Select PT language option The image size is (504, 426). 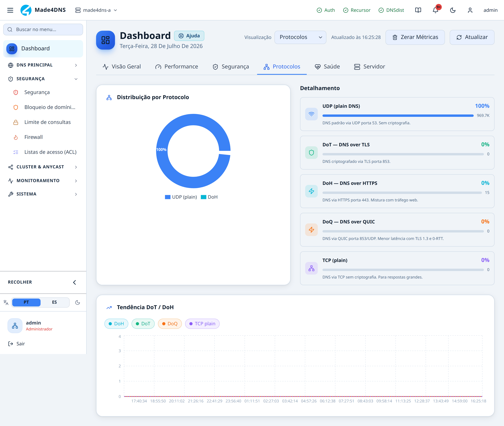point(26,302)
